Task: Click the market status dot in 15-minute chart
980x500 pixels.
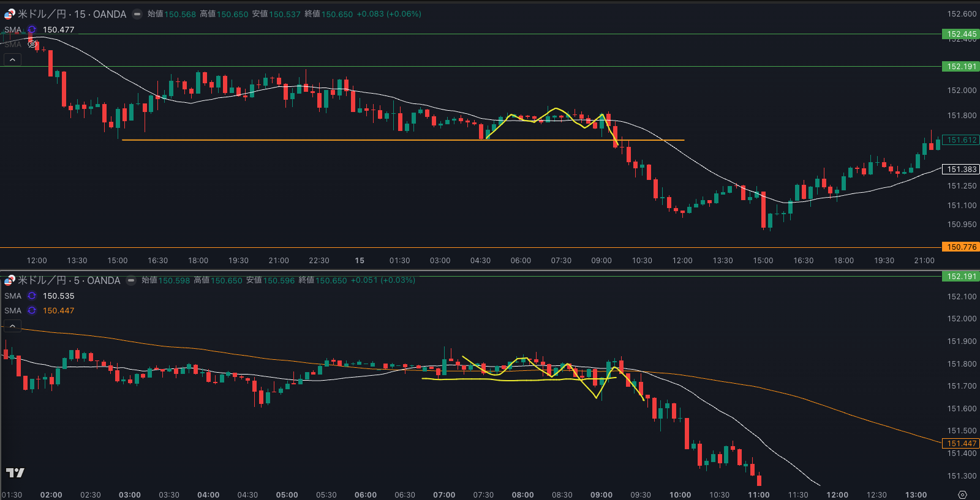Action: tap(137, 14)
